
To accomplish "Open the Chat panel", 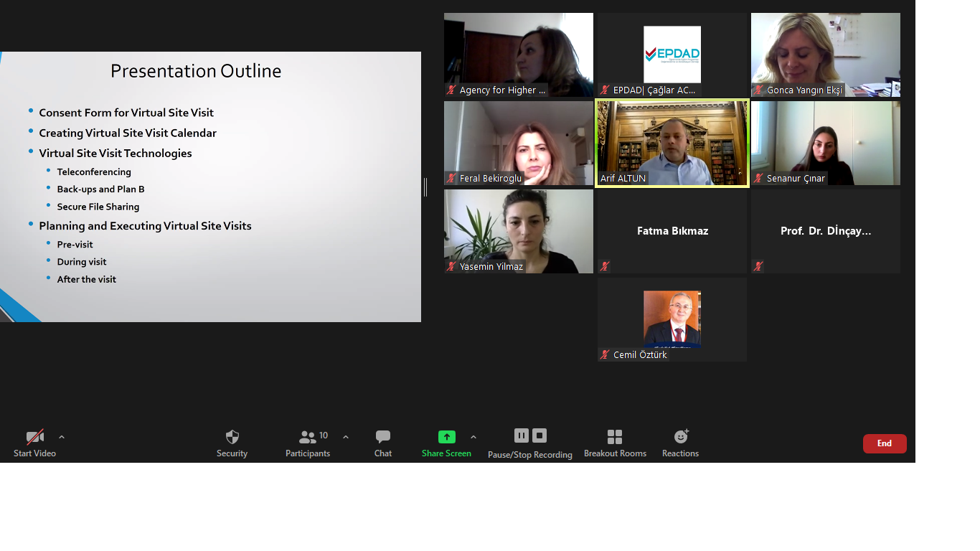I will (383, 437).
